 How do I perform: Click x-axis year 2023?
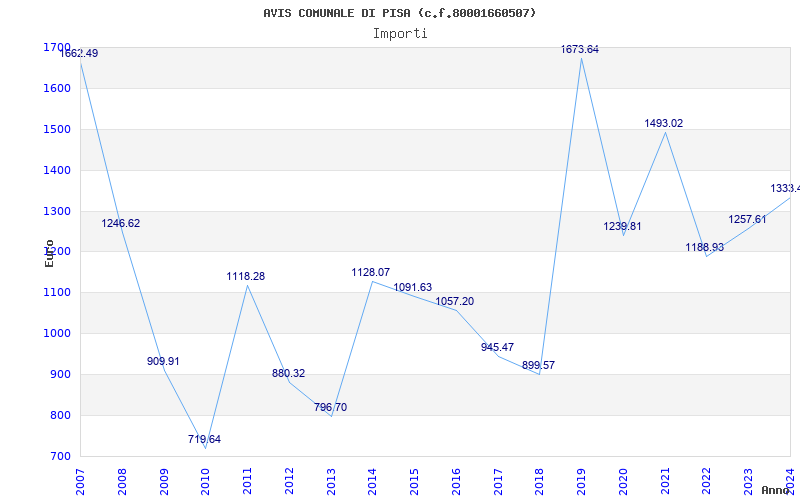click(x=748, y=482)
